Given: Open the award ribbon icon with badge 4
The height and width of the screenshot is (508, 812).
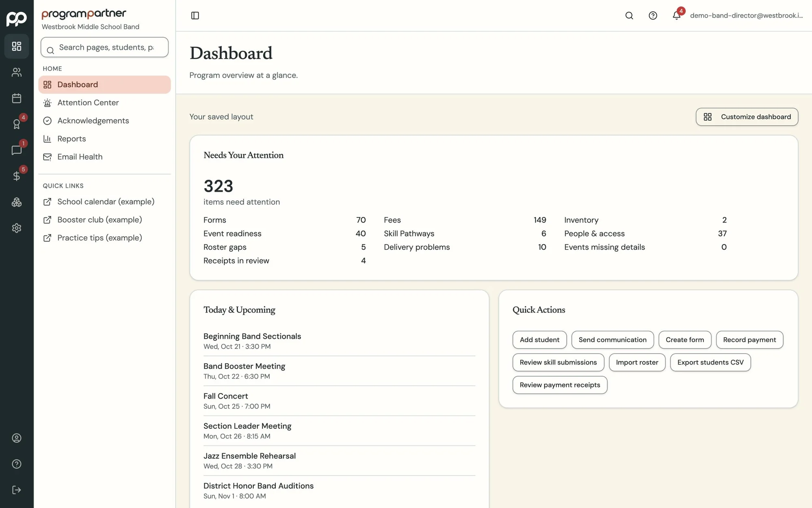Looking at the screenshot, I should [x=17, y=124].
